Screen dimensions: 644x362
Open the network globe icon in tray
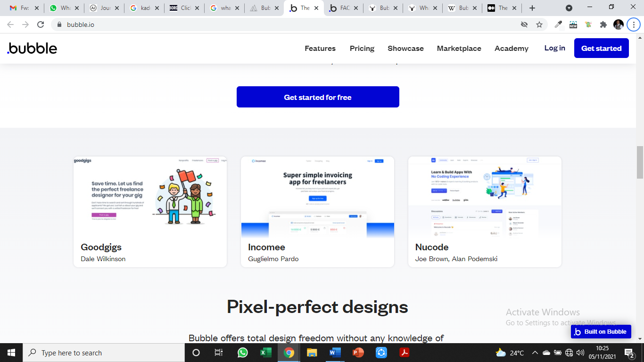point(569,353)
